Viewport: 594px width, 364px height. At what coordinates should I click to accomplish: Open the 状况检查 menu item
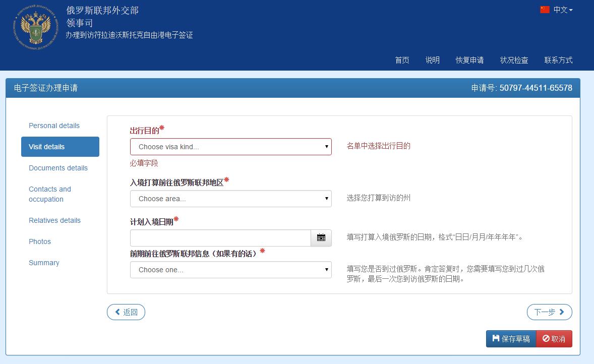coord(514,60)
